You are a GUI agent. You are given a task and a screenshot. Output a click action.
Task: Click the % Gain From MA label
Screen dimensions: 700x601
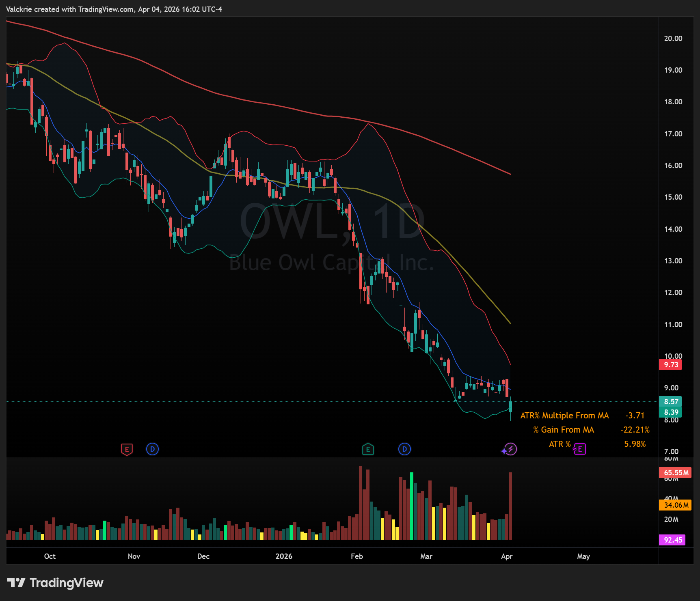(564, 430)
